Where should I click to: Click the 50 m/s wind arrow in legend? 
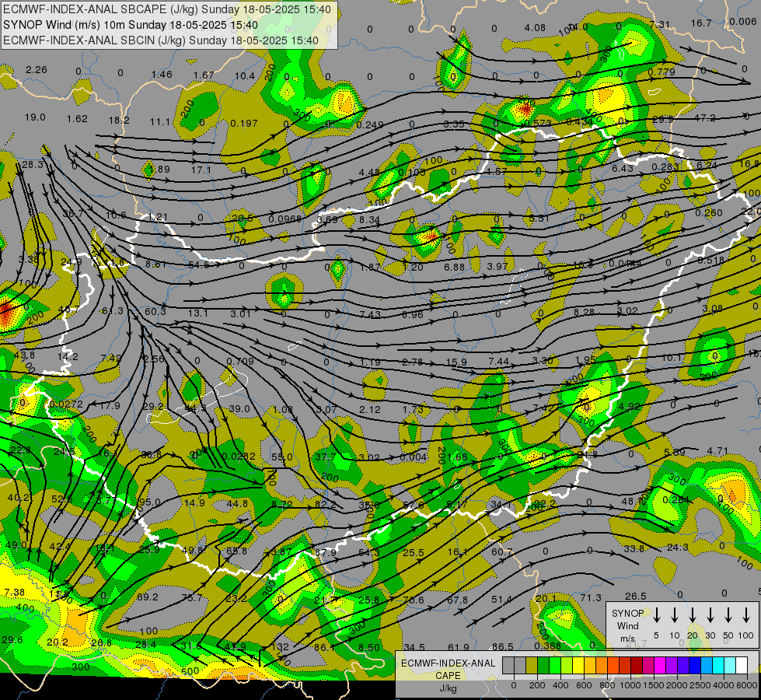click(728, 615)
